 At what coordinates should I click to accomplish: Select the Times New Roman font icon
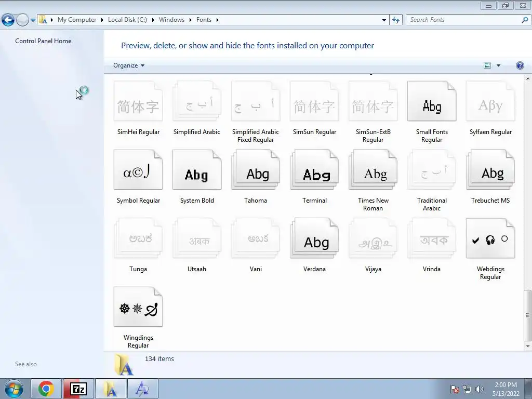point(373,170)
